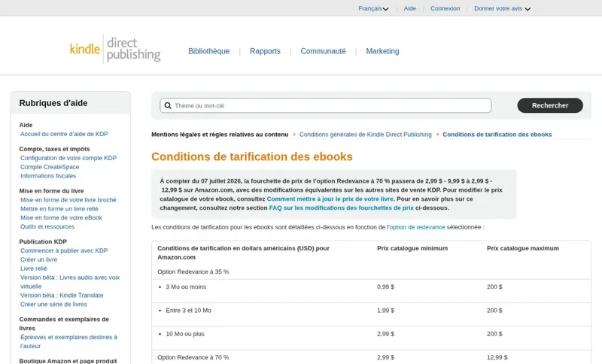Viewport: 602px width, 364px height.
Task: Open Épreuves et exemplaires destinés à l'auteur
Action: click(68, 341)
